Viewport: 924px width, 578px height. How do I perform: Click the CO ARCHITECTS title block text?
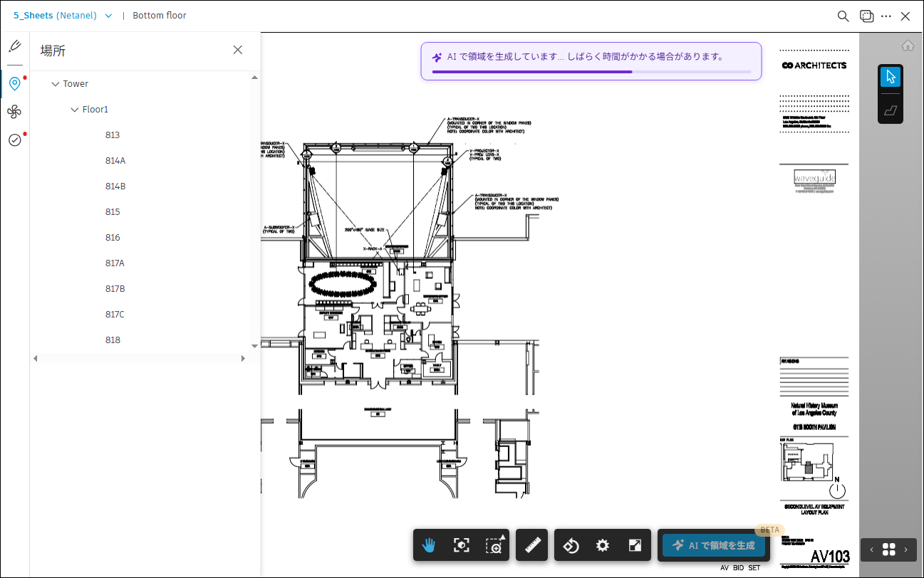[814, 65]
